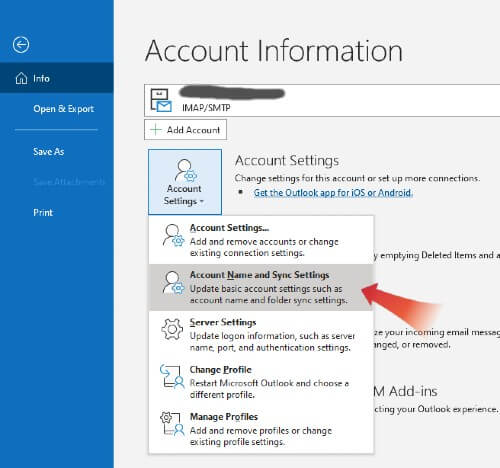Click the back arrow circle icon
This screenshot has width=500, height=468.
click(x=21, y=45)
